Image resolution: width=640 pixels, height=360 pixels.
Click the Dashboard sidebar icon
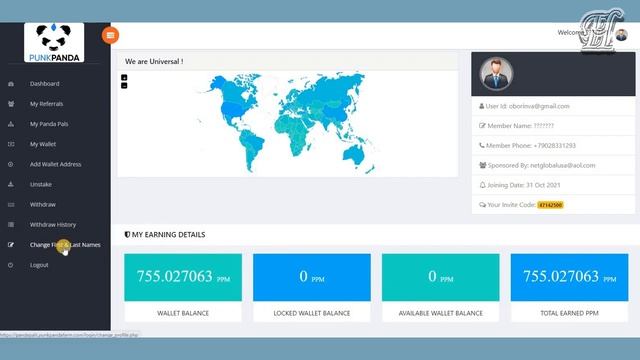[11, 84]
